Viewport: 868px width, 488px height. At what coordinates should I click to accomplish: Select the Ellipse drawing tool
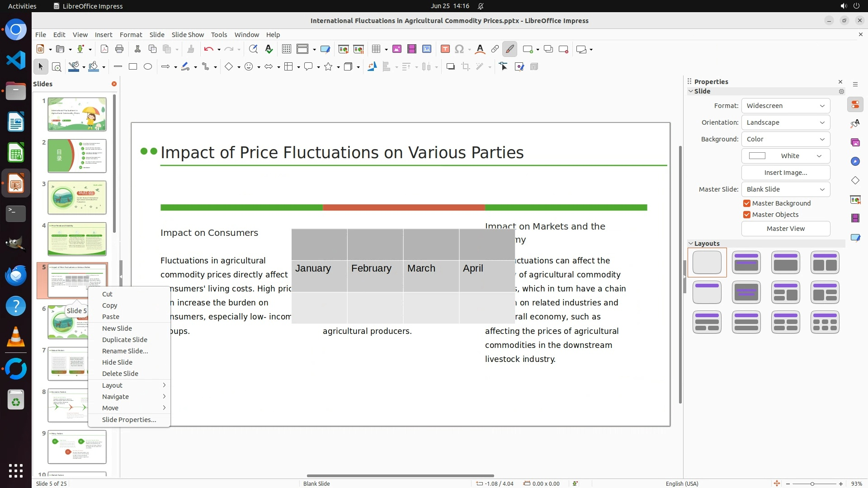(x=148, y=67)
